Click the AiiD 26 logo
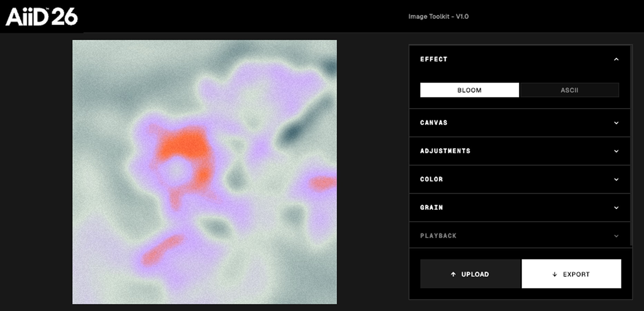The height and width of the screenshot is (311, 644). [42, 17]
